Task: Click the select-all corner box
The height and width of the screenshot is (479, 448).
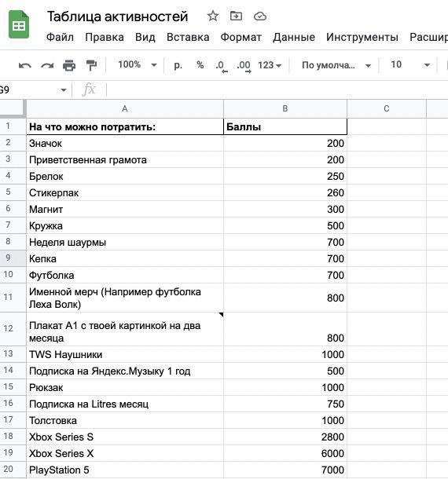Action: coord(13,108)
